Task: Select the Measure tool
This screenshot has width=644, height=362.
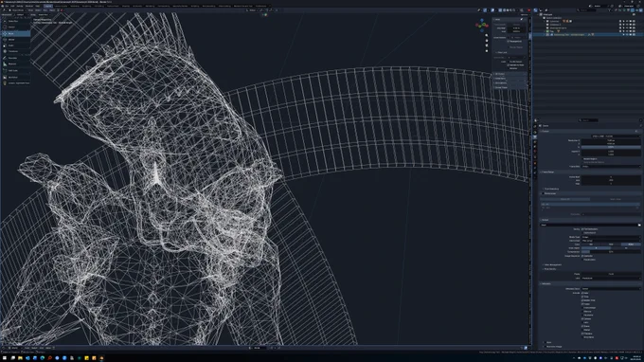Action: pyautogui.click(x=15, y=63)
